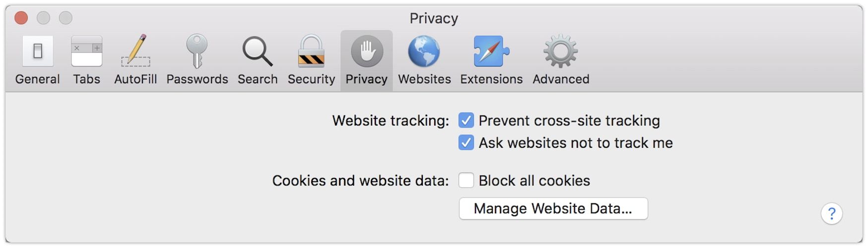Click the Manage Website Data button

pyautogui.click(x=553, y=209)
